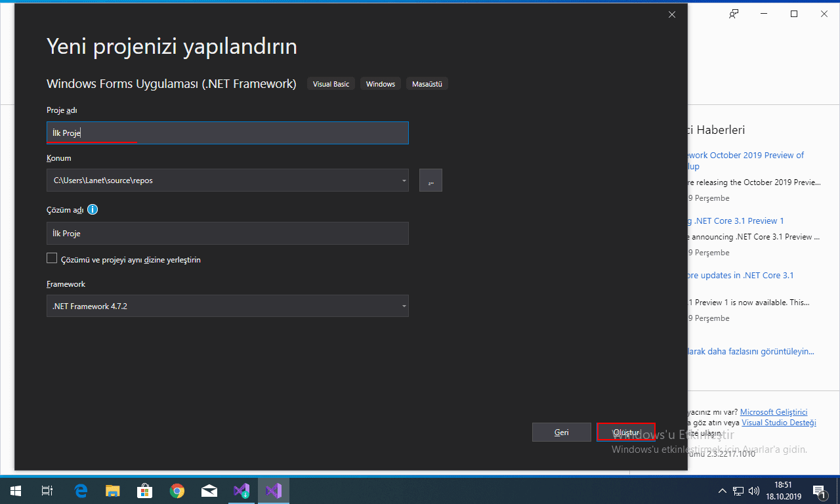Open the updates in .NET Core 3.1 link
840x504 pixels.
(x=740, y=275)
